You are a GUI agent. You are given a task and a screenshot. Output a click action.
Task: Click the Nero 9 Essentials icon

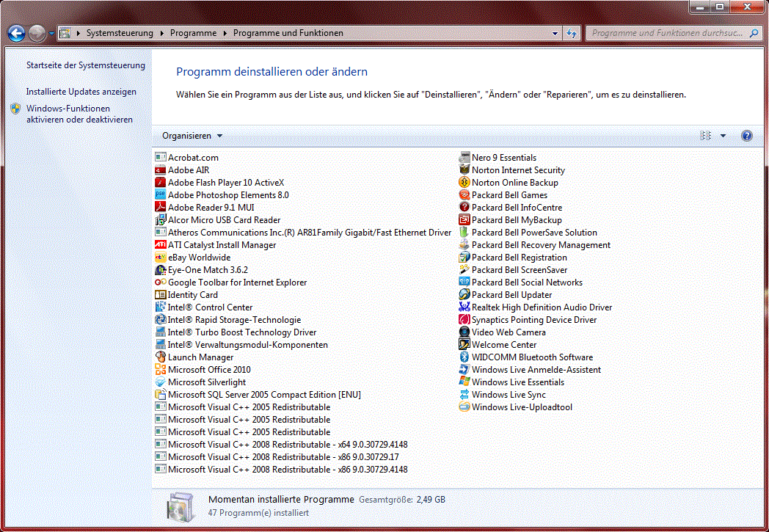coord(464,157)
